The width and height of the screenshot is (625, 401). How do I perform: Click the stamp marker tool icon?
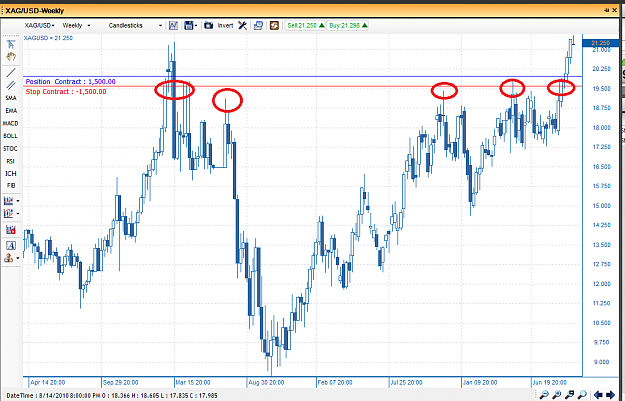click(9, 258)
